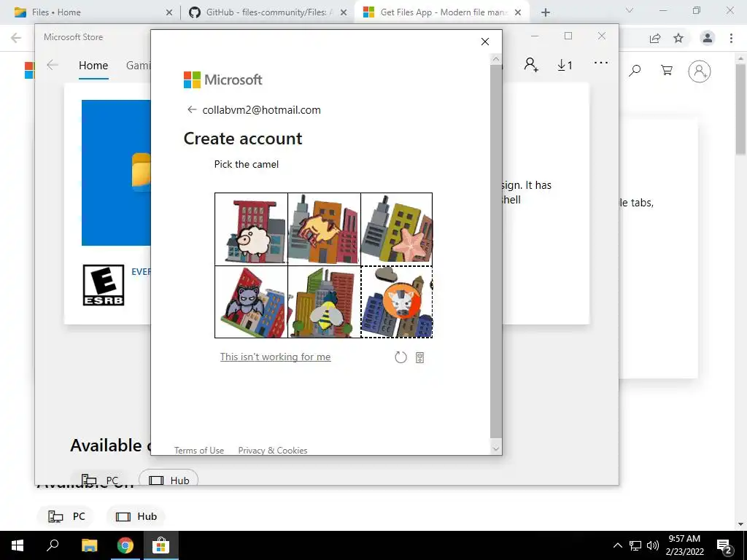Select the Home tab in Microsoft Store
Viewport: 747px width, 560px height.
point(93,65)
